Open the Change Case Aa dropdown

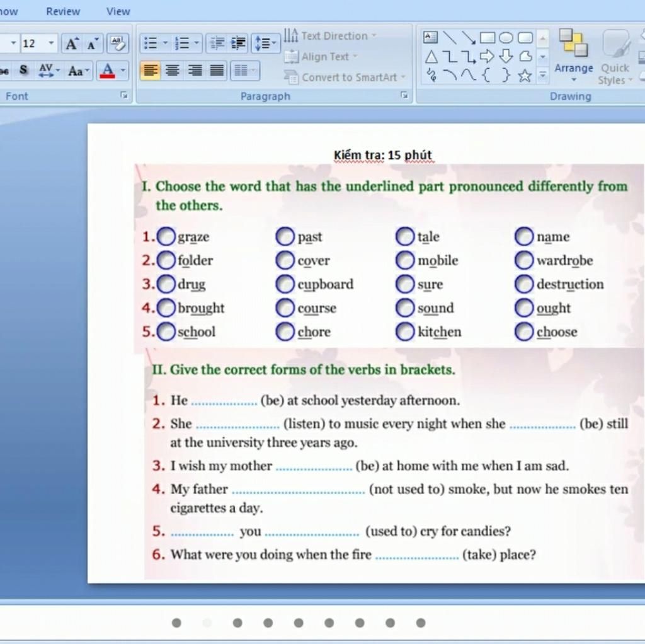coord(78,71)
